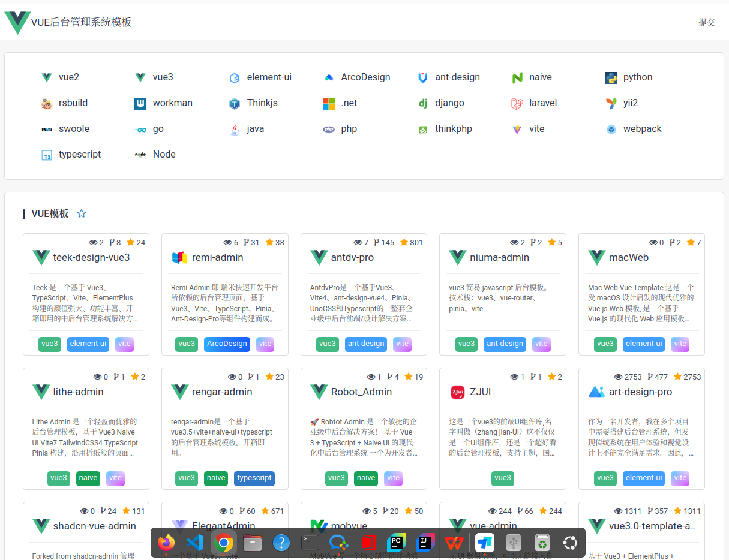Launch Visual Studio Code from the dock

194,543
